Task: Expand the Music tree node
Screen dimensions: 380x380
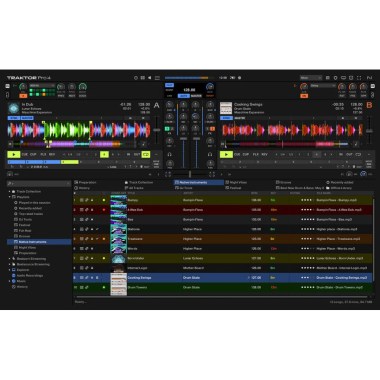Action: [x=10, y=281]
